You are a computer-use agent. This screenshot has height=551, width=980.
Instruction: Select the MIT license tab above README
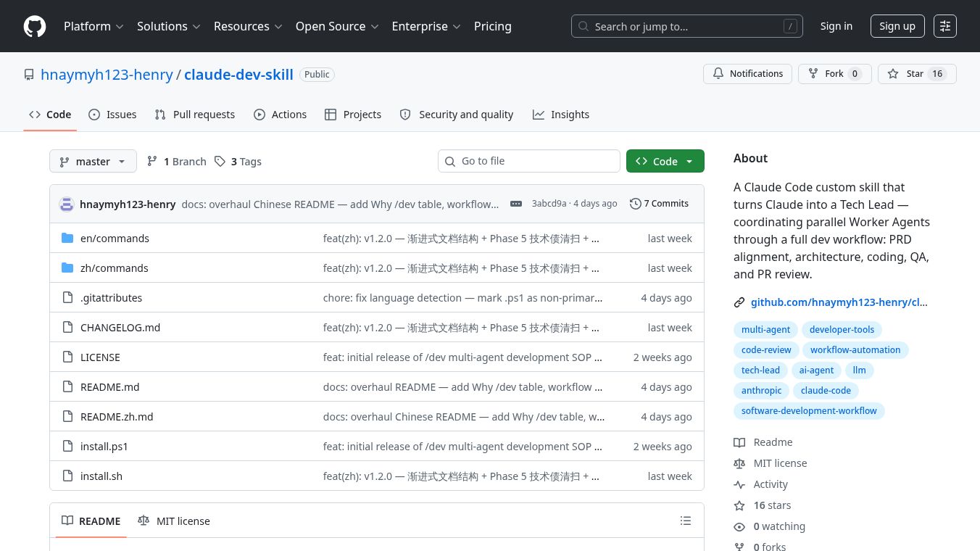coord(174,521)
